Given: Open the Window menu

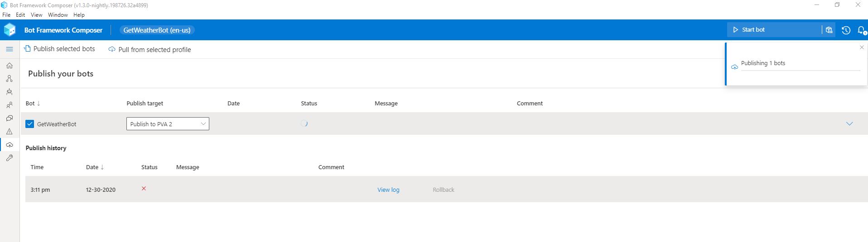Looking at the screenshot, I should coord(58,15).
